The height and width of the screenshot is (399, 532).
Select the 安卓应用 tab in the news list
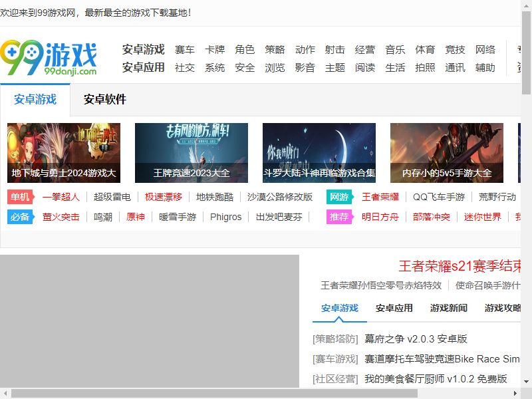[394, 308]
